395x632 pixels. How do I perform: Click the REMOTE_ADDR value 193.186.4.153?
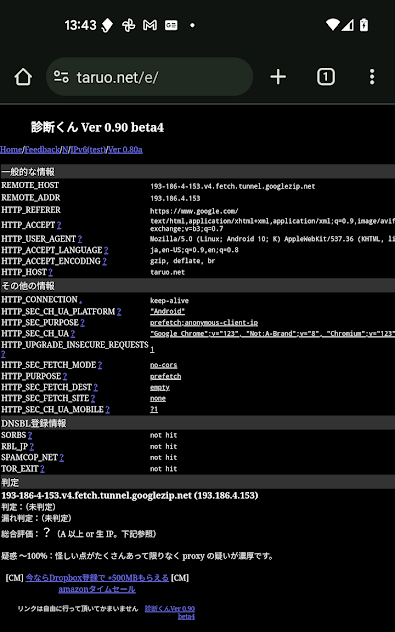[175, 198]
